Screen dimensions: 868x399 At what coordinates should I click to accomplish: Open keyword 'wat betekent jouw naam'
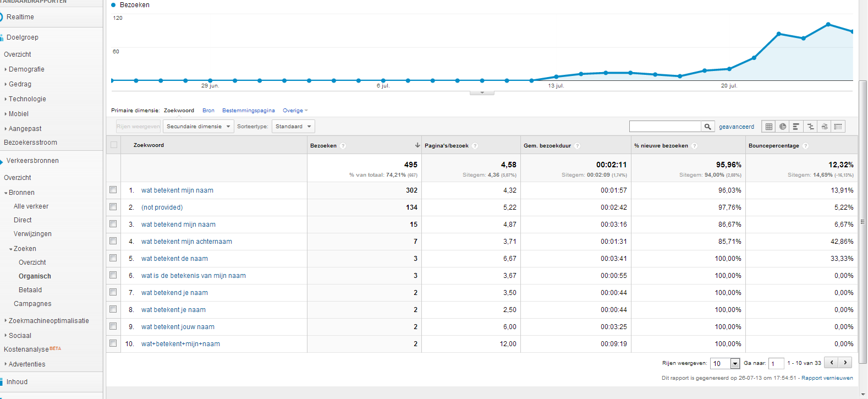(x=178, y=327)
